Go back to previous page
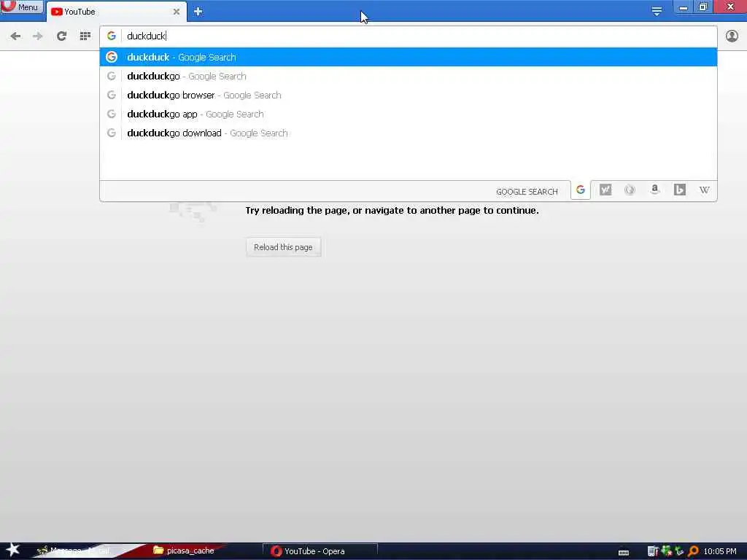The height and width of the screenshot is (560, 747). click(15, 36)
